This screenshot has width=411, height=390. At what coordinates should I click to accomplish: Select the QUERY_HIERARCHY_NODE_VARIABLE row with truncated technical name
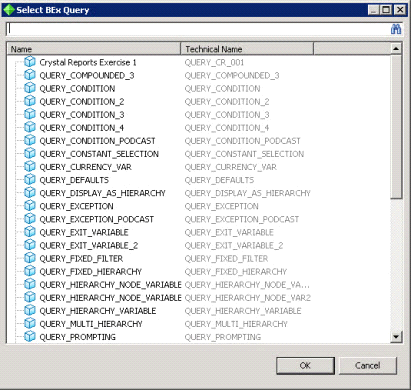click(x=110, y=285)
